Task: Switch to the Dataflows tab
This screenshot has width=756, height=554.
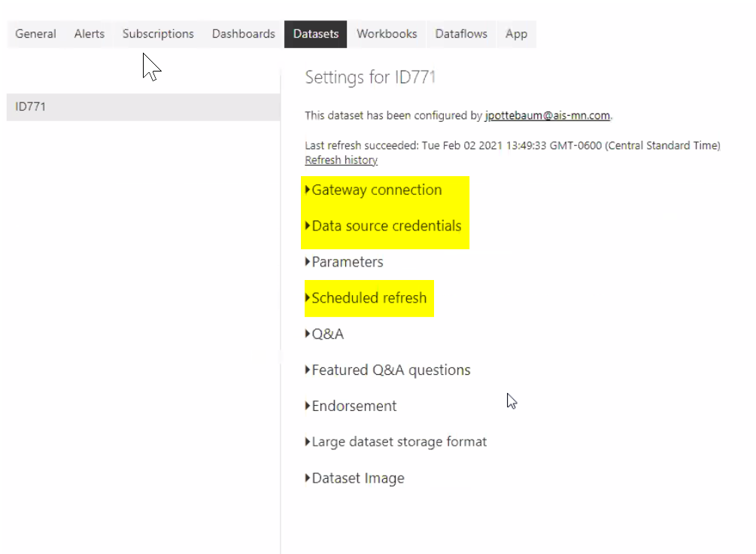Action: tap(461, 35)
